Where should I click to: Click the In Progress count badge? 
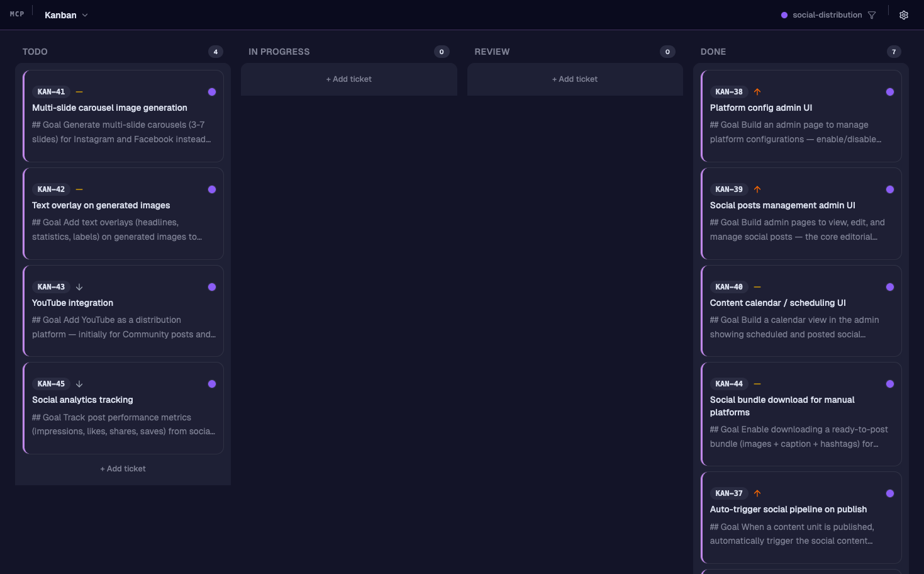pos(442,52)
